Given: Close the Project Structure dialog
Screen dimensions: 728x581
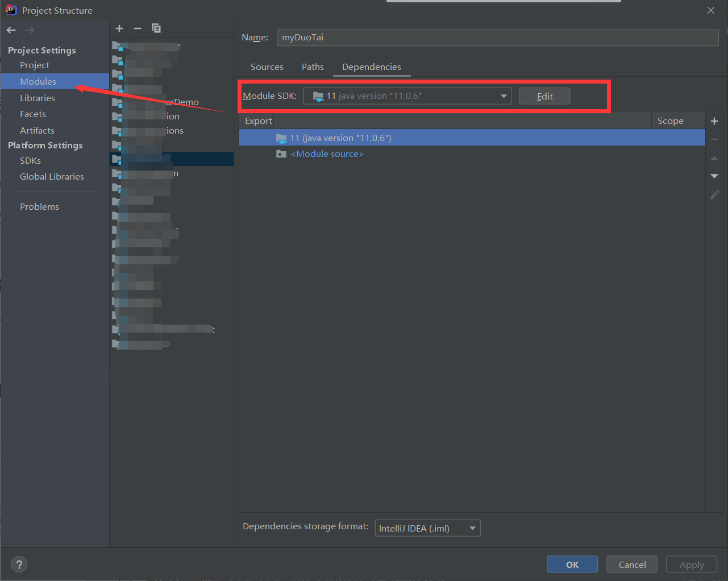Looking at the screenshot, I should pos(711,10).
